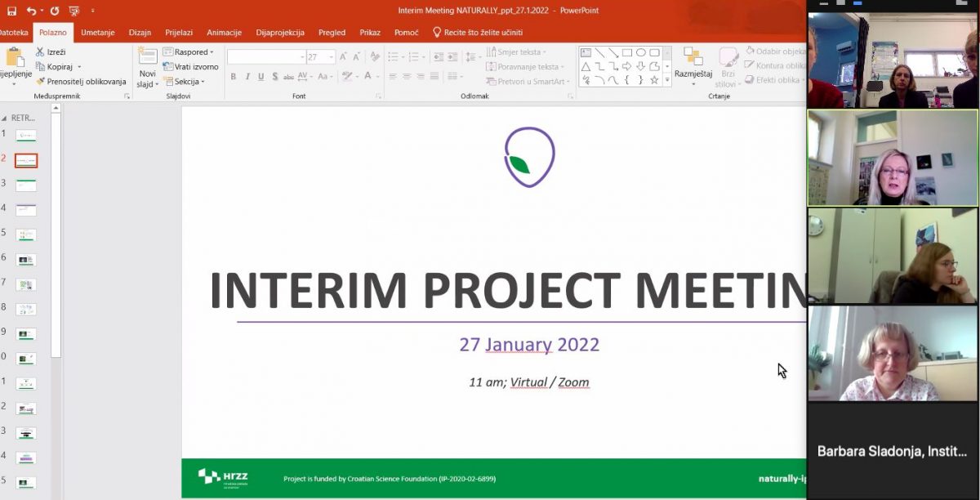
Task: Click the Izreži (cut) scissors icon
Action: pos(40,52)
